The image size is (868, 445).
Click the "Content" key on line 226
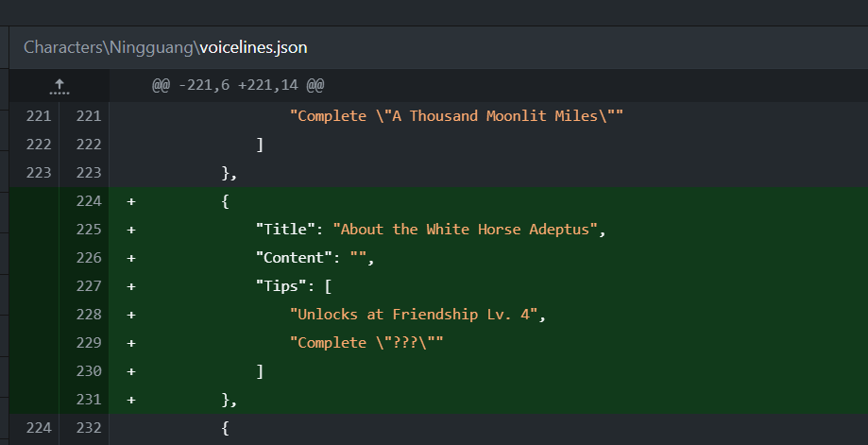pos(294,258)
